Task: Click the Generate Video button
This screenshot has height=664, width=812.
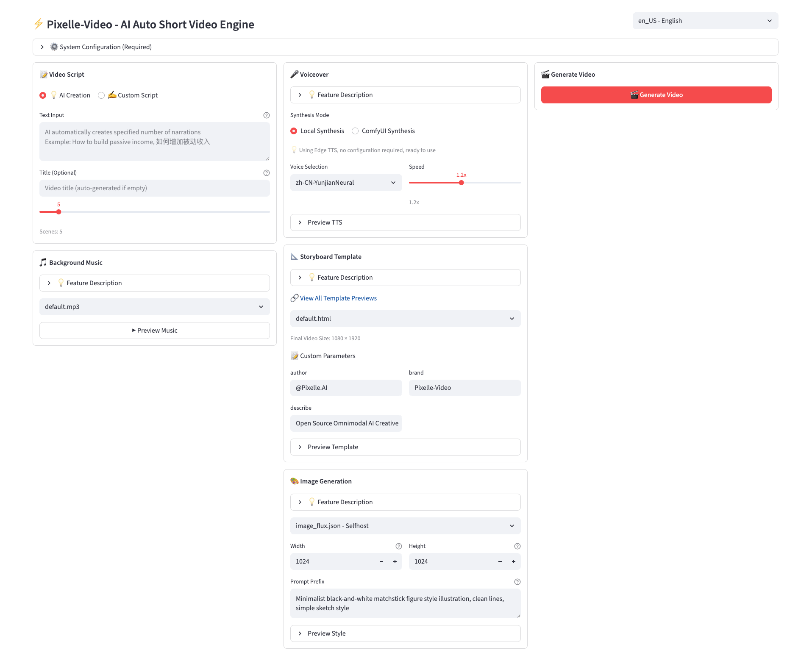Action: pyautogui.click(x=656, y=94)
